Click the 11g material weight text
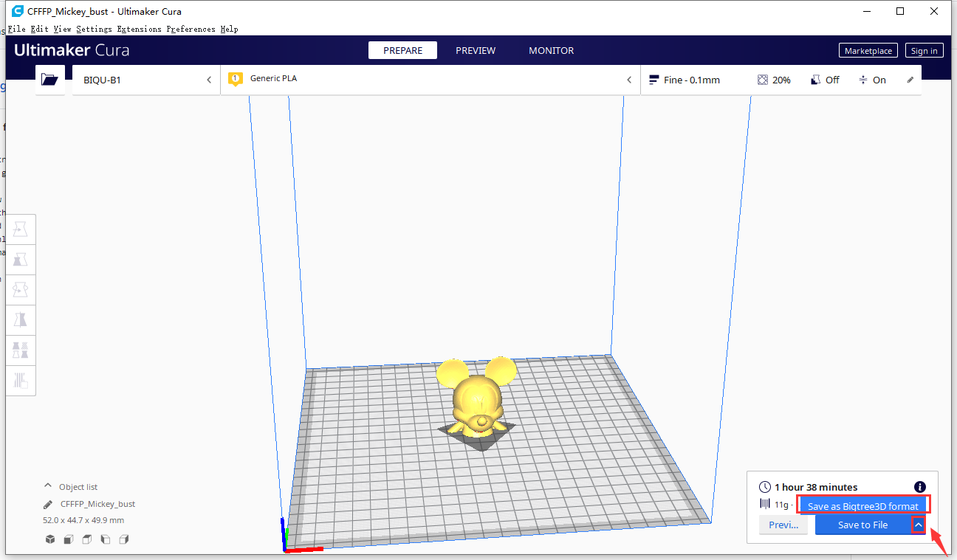The image size is (957, 560). (x=781, y=505)
